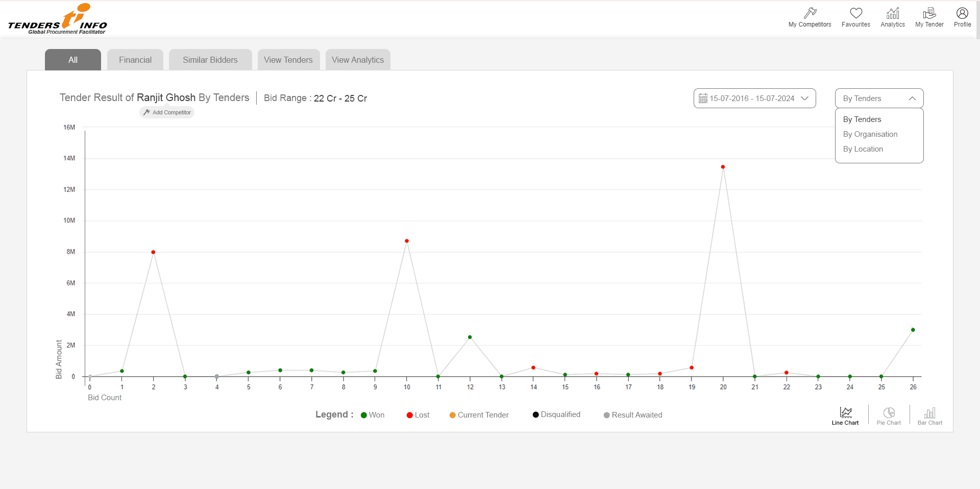Open the date range dropdown
This screenshot has width=980, height=489.
click(754, 99)
